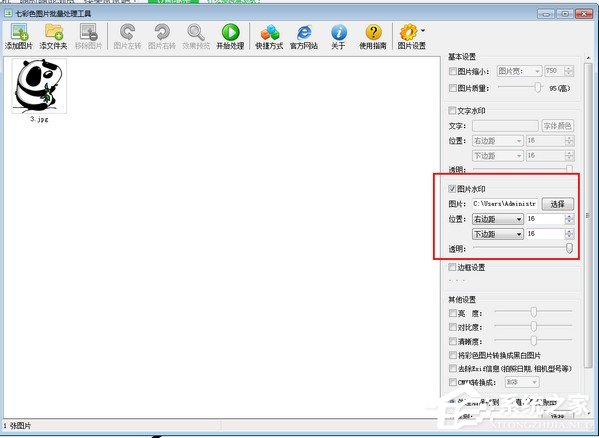
Task: Click the 添加图片 add image icon
Action: tap(19, 36)
